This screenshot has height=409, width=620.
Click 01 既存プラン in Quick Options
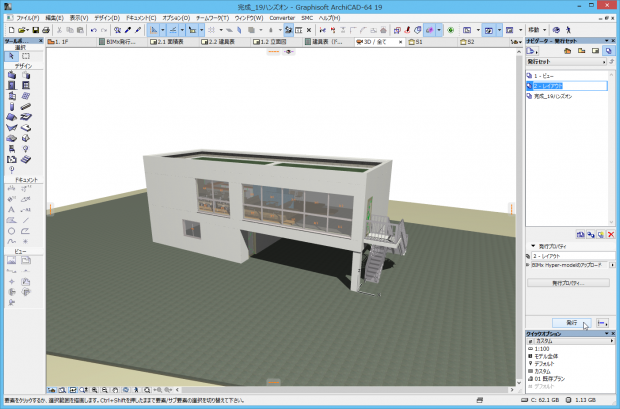coord(550,379)
